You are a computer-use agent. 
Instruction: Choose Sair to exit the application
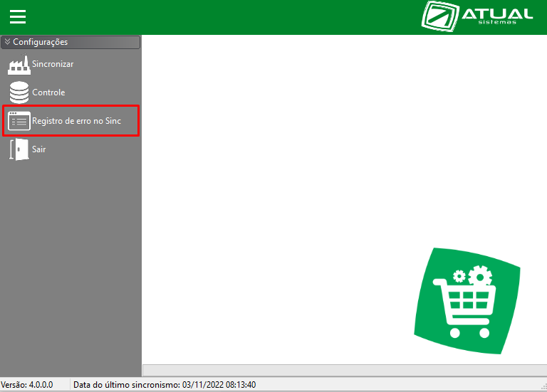click(x=38, y=149)
